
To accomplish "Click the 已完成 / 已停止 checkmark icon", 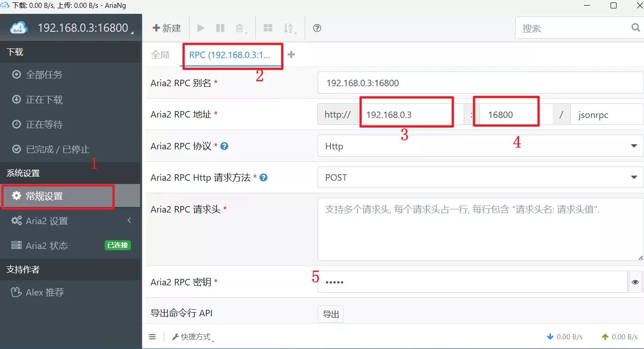I will coord(17,149).
